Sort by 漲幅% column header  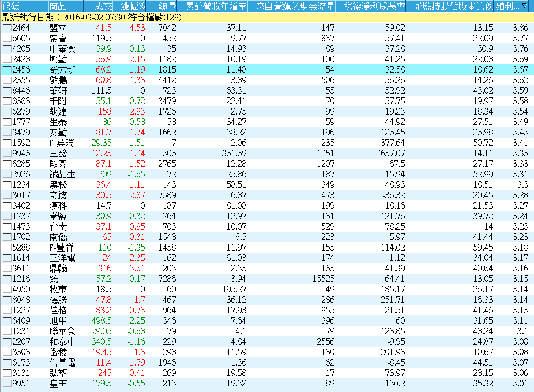pos(129,6)
